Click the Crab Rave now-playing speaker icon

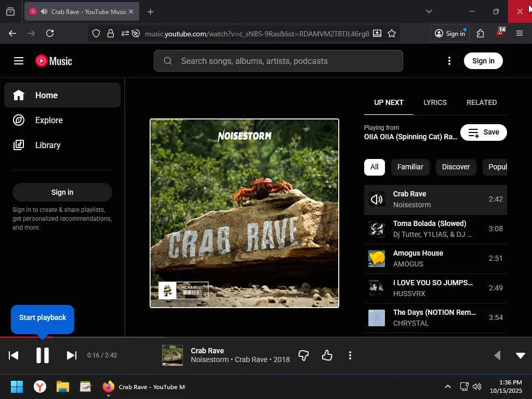coord(377,199)
